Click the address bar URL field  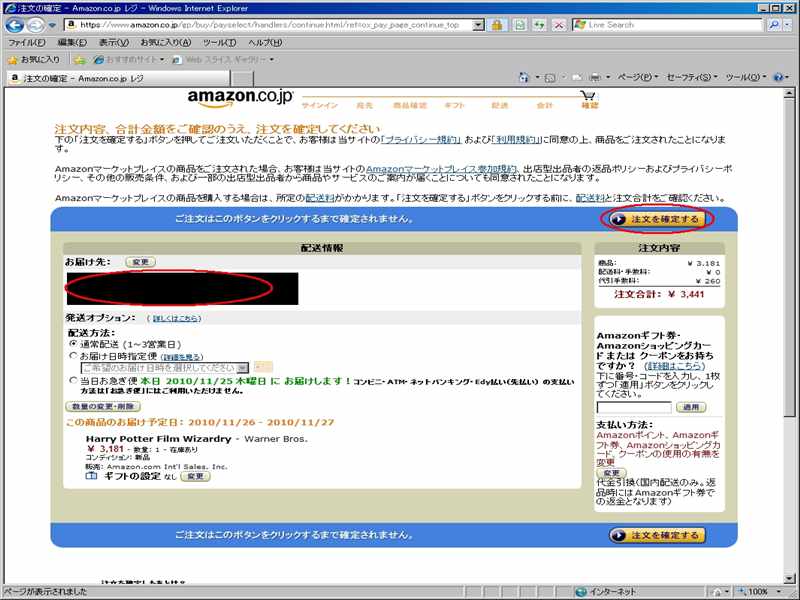click(x=269, y=24)
